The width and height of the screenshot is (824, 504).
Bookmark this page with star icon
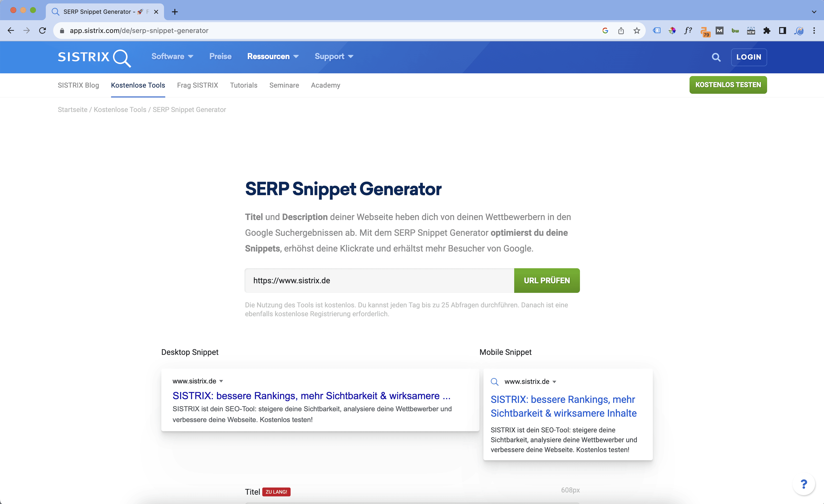click(637, 31)
